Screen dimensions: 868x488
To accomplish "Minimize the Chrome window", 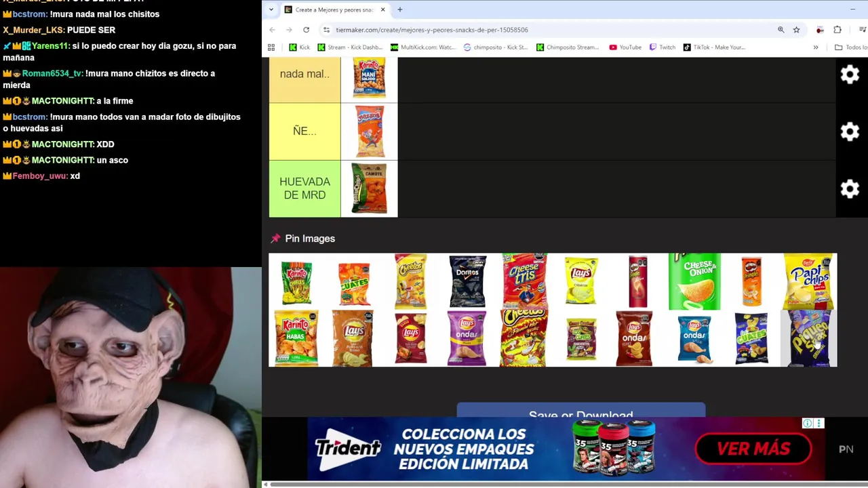I will pos(852,9).
